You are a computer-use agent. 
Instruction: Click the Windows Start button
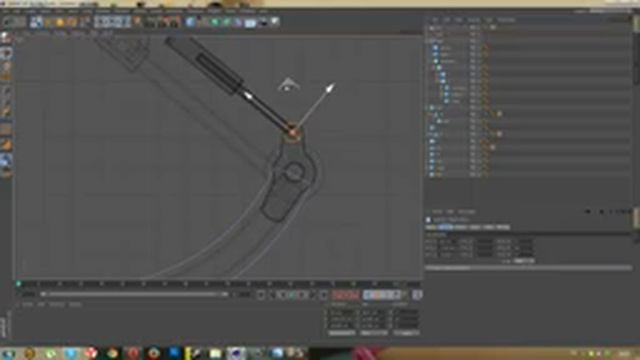coord(9,353)
